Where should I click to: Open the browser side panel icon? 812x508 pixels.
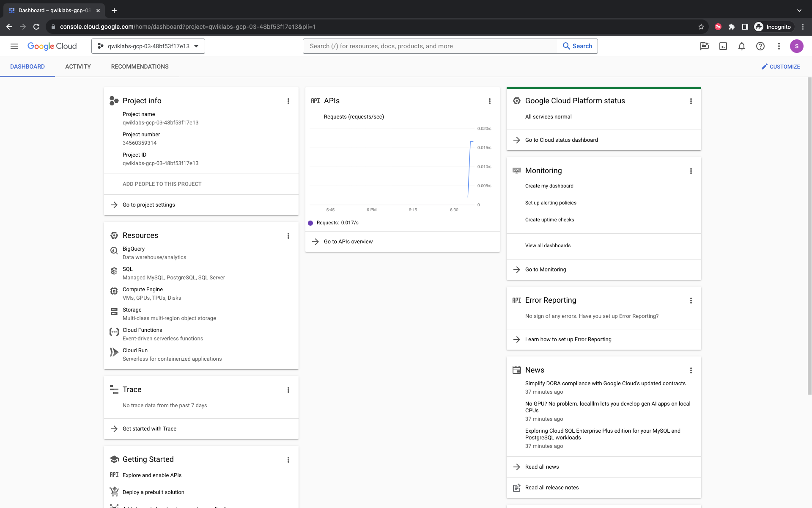[x=745, y=27]
